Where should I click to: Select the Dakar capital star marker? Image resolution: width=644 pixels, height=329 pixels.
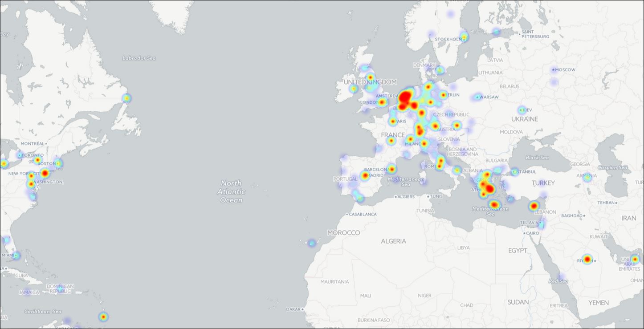coord(302,309)
